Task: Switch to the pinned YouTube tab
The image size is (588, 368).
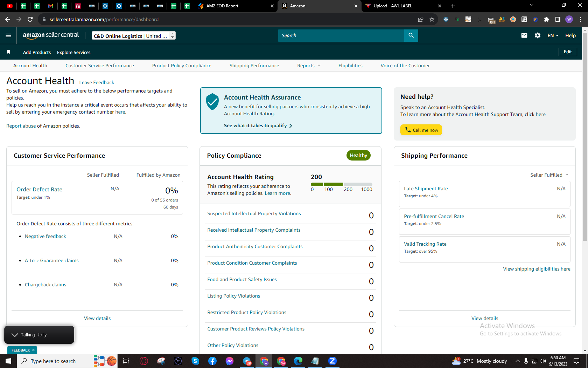Action: coord(10,6)
